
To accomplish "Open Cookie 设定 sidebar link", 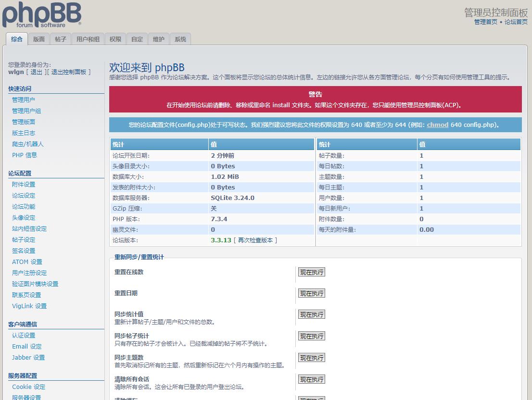I will click(28, 387).
